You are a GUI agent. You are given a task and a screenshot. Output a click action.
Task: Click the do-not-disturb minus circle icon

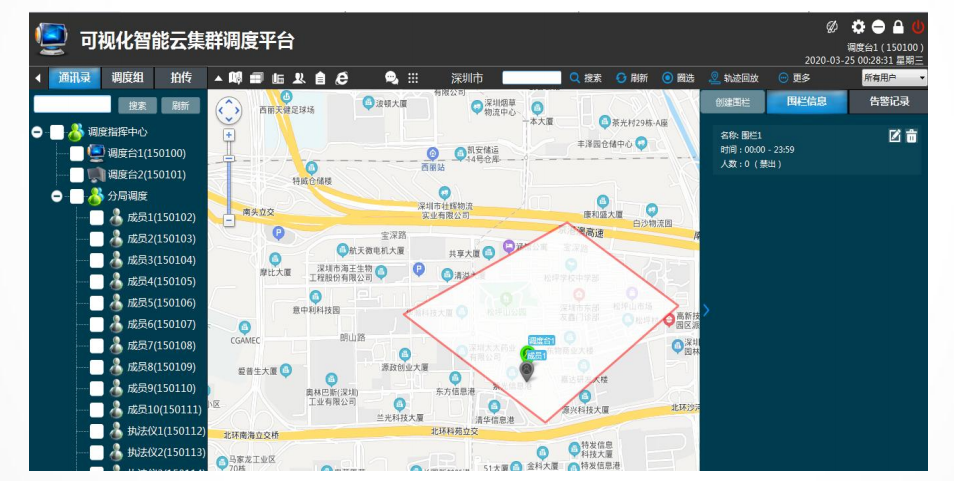coord(878,27)
